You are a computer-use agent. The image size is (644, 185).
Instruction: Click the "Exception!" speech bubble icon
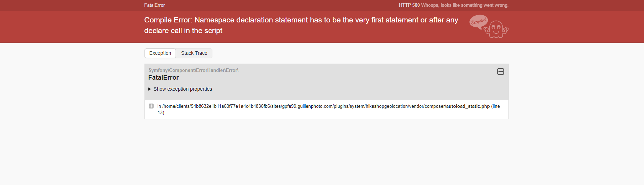(x=478, y=22)
